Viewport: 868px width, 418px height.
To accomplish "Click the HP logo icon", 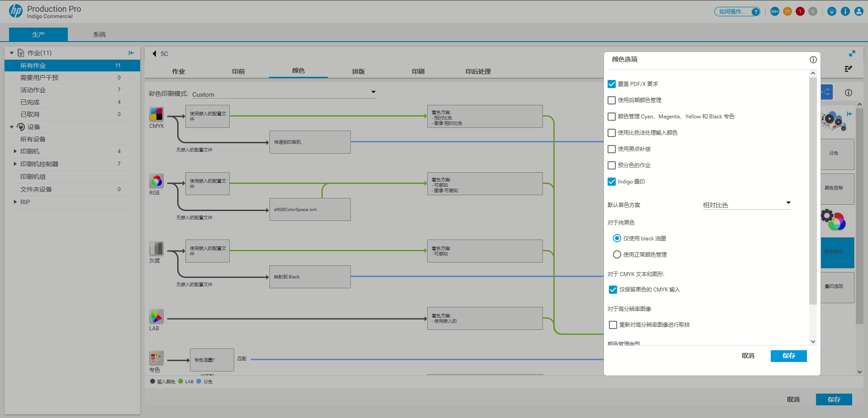I will 16,11.
